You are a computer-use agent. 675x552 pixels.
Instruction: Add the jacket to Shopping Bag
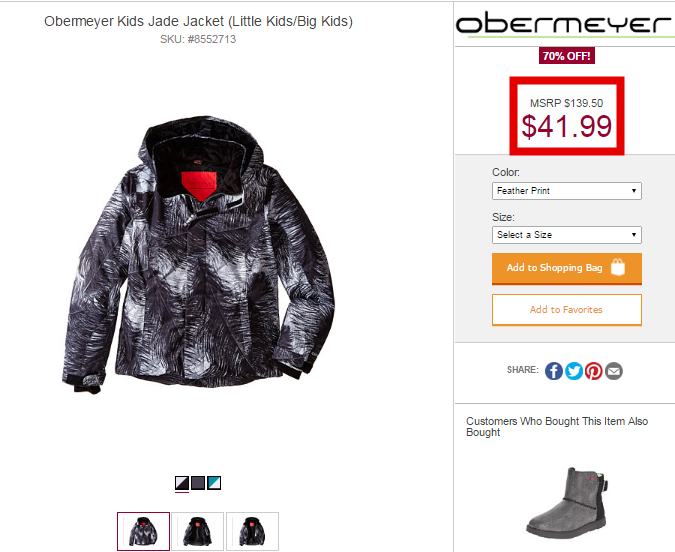567,268
